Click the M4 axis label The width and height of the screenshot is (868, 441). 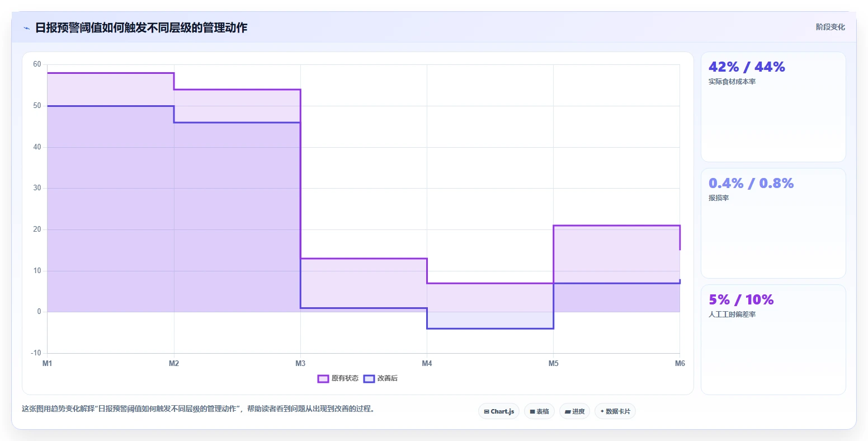coord(427,364)
